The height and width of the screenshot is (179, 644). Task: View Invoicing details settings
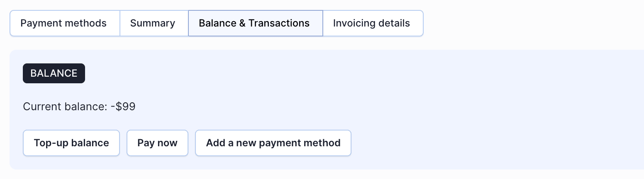(x=372, y=23)
